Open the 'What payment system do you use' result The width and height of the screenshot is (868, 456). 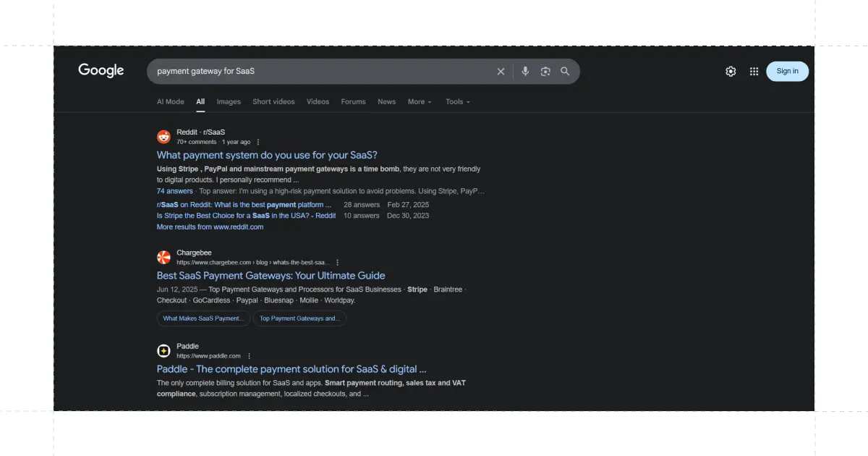coord(266,155)
